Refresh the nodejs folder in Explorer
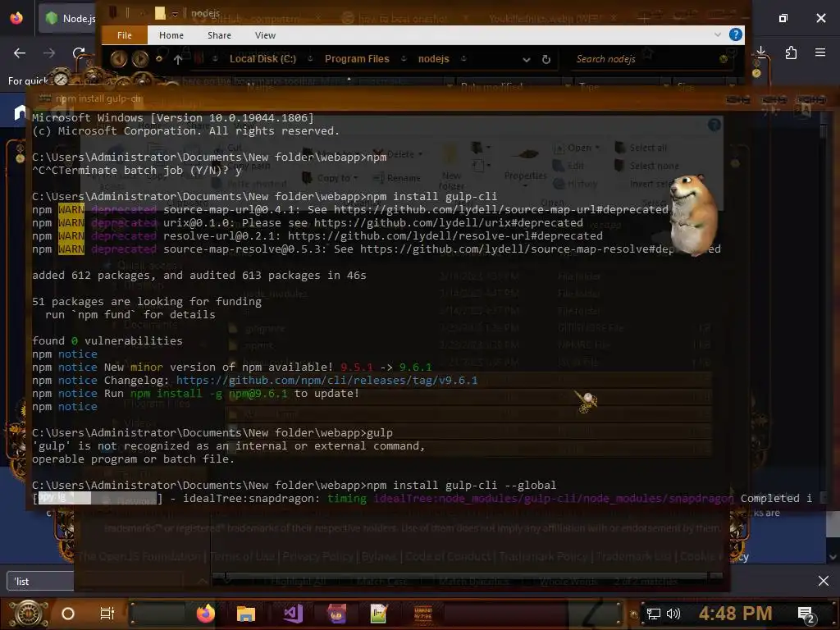This screenshot has height=630, width=840. [x=546, y=59]
